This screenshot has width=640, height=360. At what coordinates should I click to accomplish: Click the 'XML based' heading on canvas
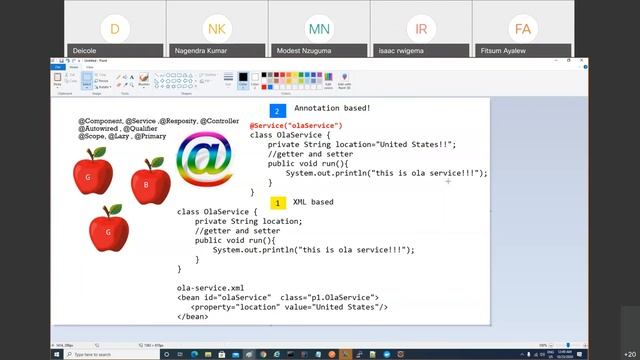(x=313, y=202)
